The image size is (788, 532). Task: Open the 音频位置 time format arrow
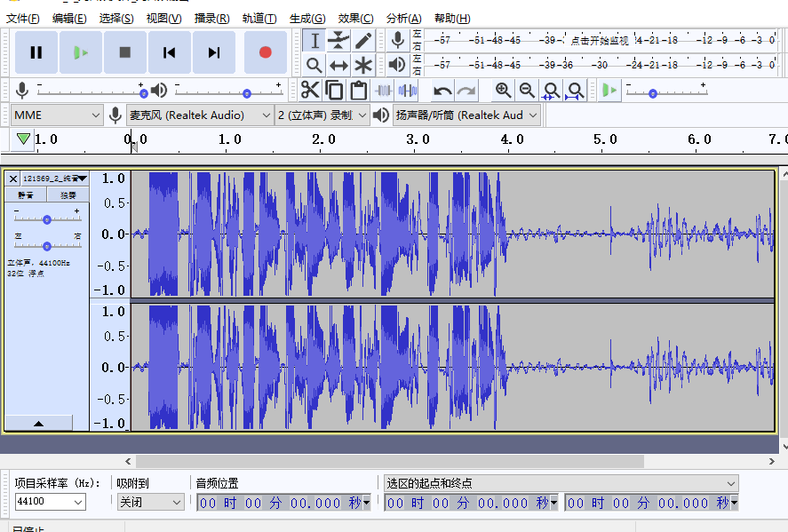point(367,503)
